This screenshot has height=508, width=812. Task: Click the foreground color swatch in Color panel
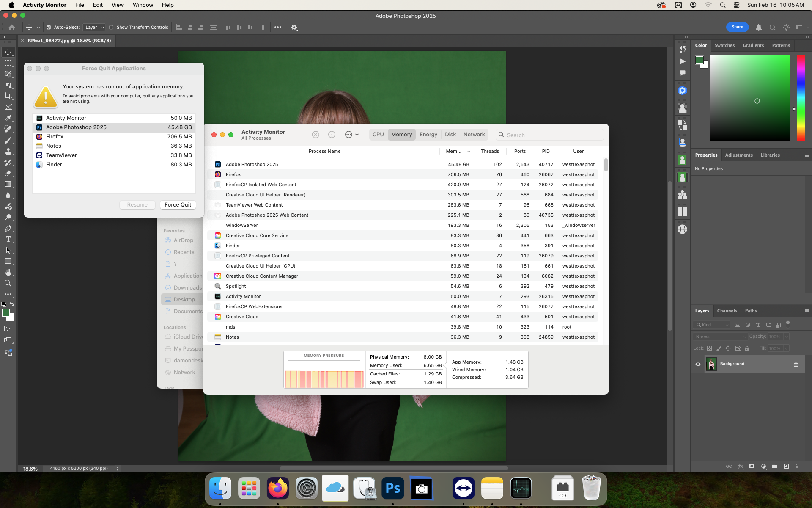(x=699, y=60)
